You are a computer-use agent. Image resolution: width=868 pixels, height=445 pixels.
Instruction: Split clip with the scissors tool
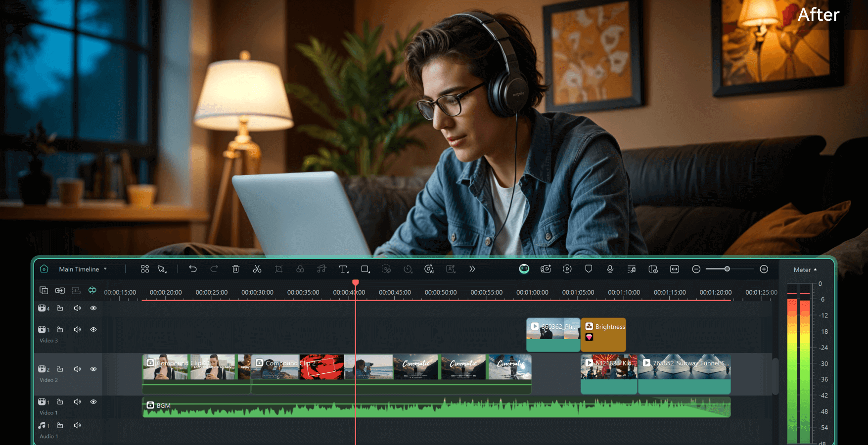pyautogui.click(x=257, y=269)
